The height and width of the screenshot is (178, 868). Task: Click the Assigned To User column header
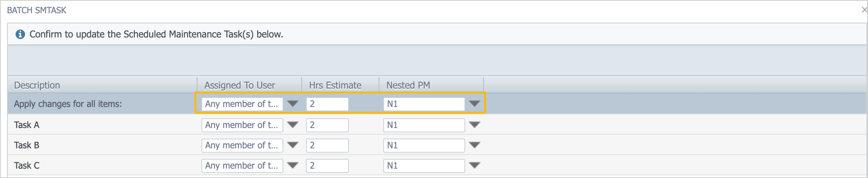pos(240,85)
